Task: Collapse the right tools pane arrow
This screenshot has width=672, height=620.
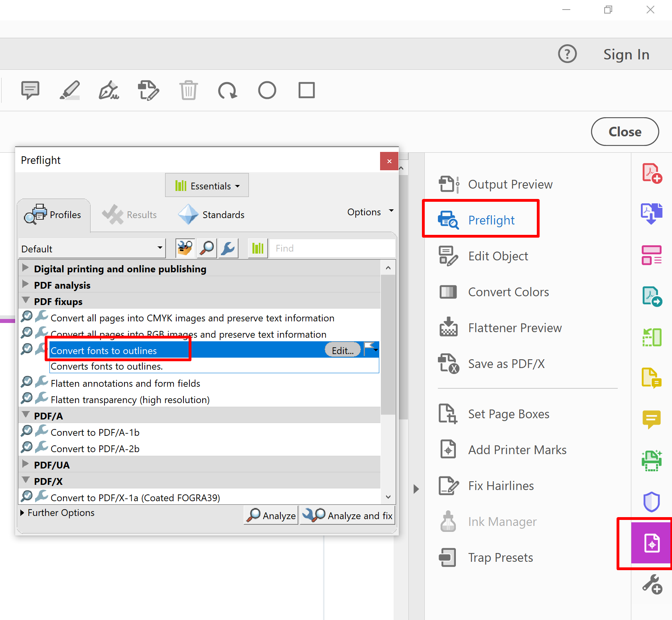Action: tap(416, 489)
